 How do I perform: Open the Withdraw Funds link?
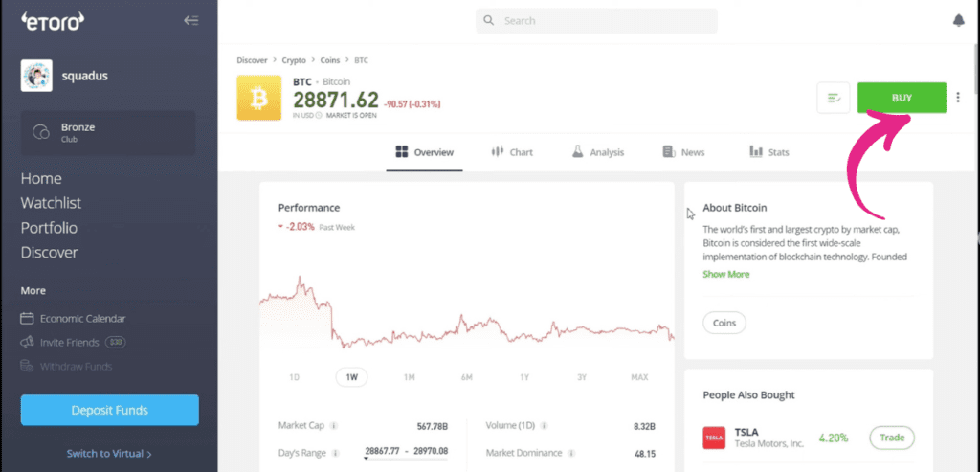click(77, 367)
